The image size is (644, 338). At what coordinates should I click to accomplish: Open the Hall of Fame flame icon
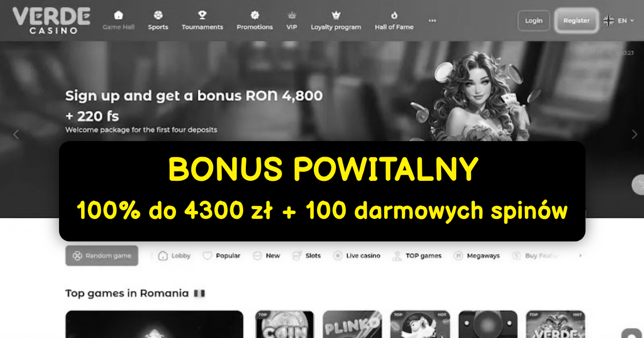(x=394, y=15)
